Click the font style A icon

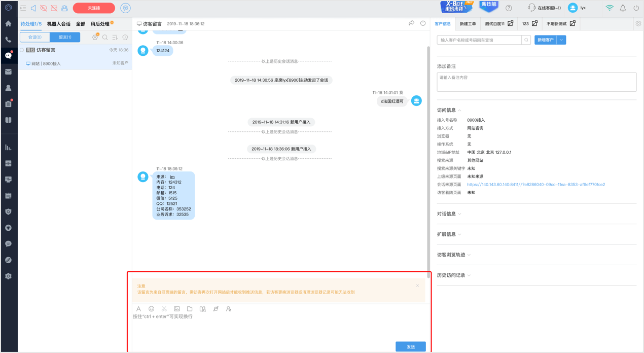point(138,309)
